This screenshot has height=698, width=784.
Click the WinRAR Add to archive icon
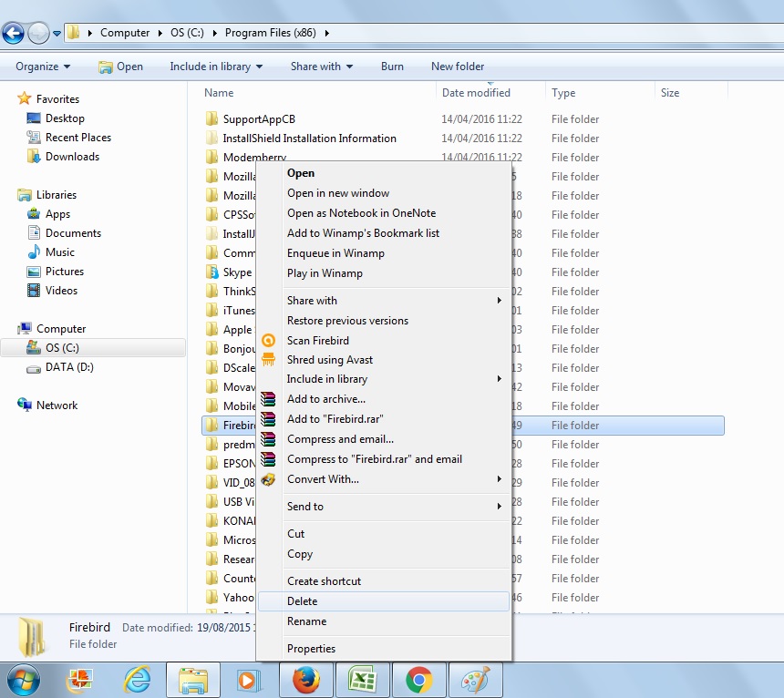pyautogui.click(x=269, y=399)
